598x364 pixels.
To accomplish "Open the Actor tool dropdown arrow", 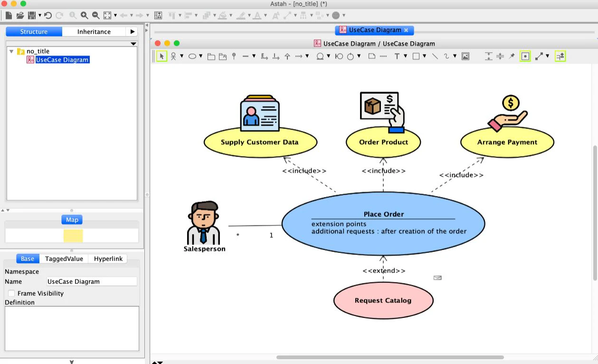I will click(182, 56).
